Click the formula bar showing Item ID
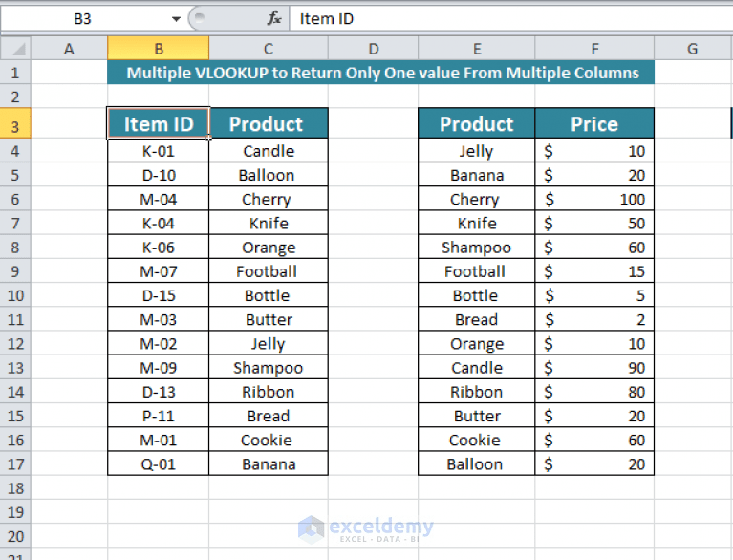733x560 pixels. (x=511, y=19)
